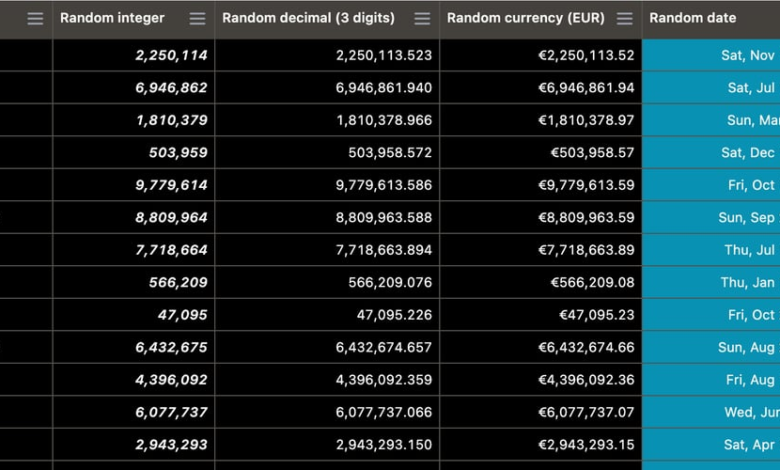The height and width of the screenshot is (470, 780).
Task: Click the Random date column header
Action: (692, 18)
